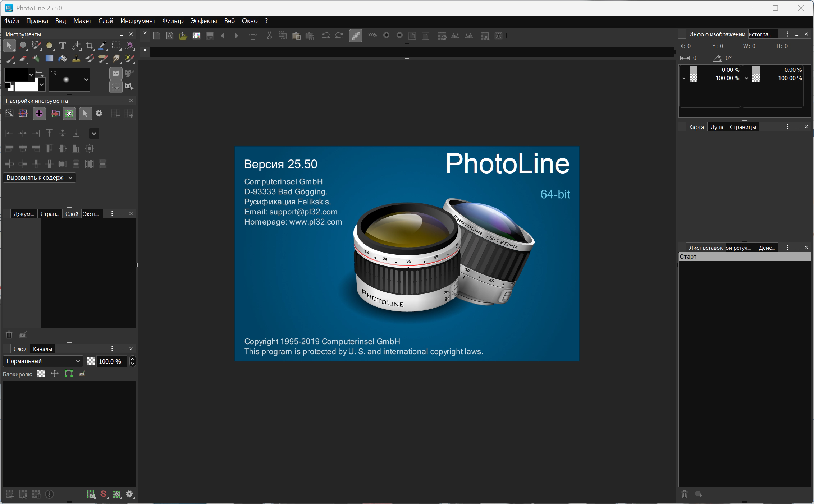Open the Выровнять к содержимому dropdown
814x504 pixels.
click(x=39, y=177)
